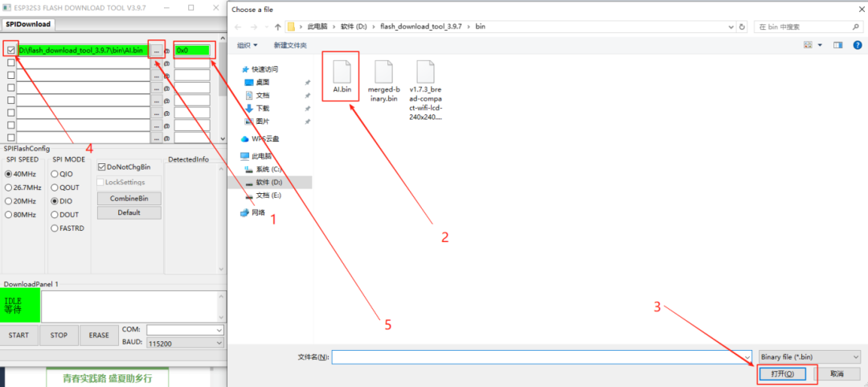Click the 文件名 text field
The width and height of the screenshot is (868, 387).
[x=538, y=357]
